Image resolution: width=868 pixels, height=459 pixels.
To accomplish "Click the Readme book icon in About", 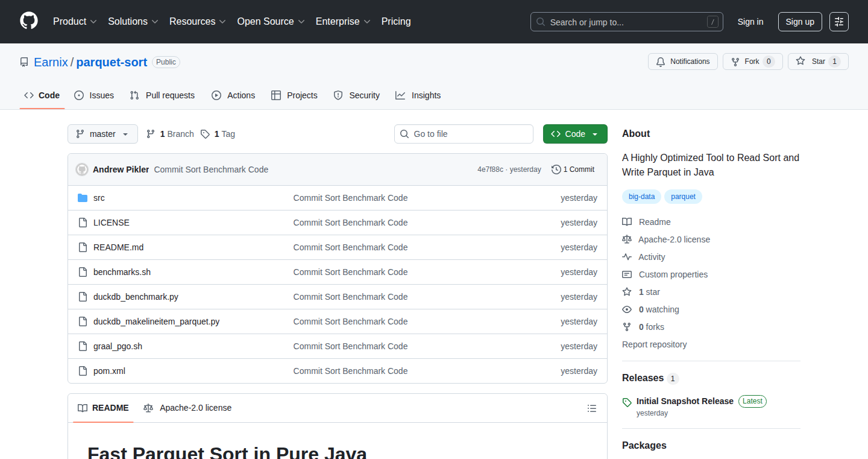I will point(627,222).
